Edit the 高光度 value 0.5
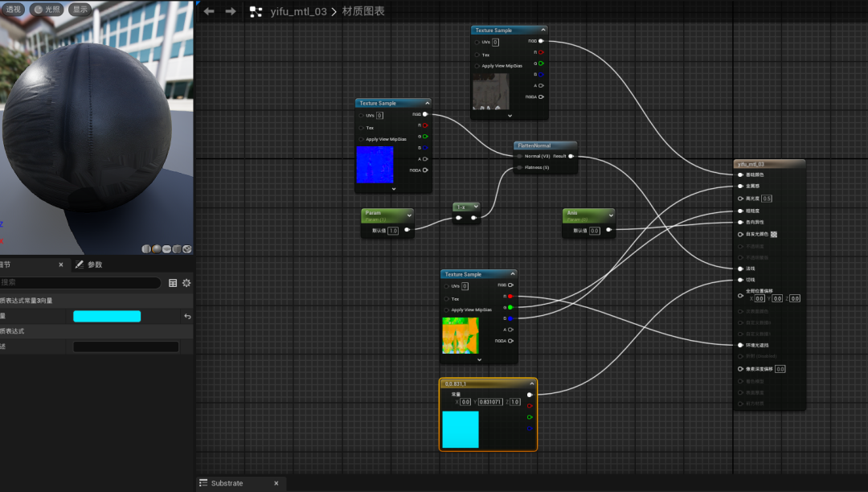 click(767, 198)
